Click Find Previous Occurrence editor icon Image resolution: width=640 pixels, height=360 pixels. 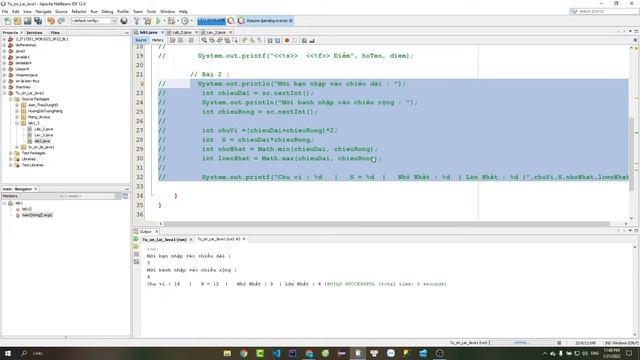pyautogui.click(x=212, y=40)
